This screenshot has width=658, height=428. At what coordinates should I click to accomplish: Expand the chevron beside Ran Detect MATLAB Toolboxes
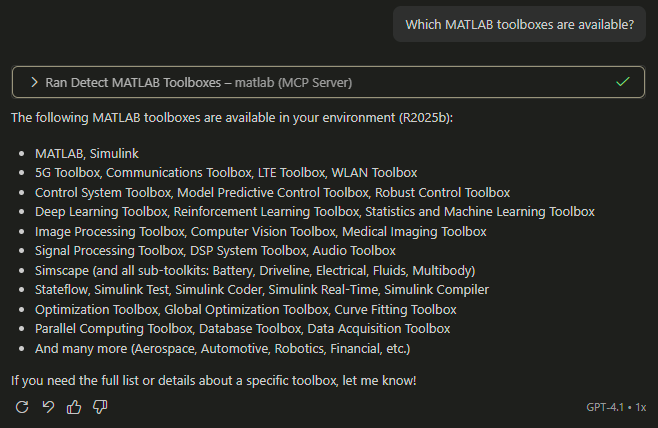click(34, 82)
